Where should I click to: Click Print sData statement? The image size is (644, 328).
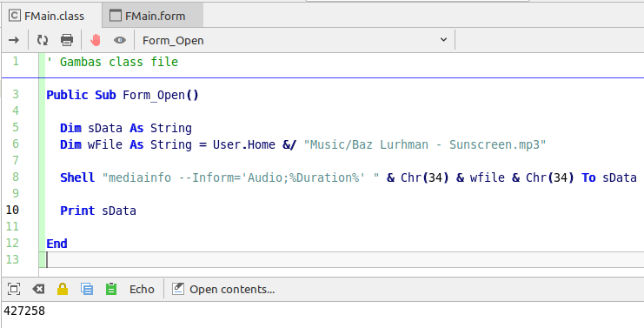coord(98,211)
